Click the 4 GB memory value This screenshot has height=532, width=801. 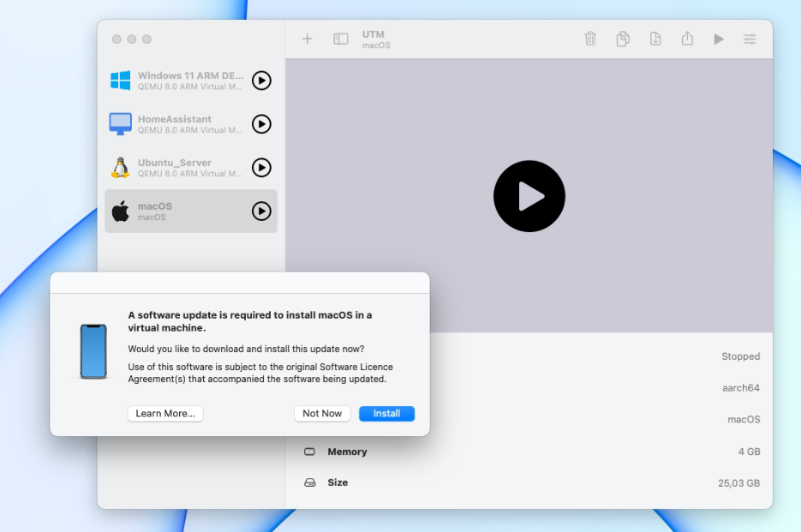point(749,451)
